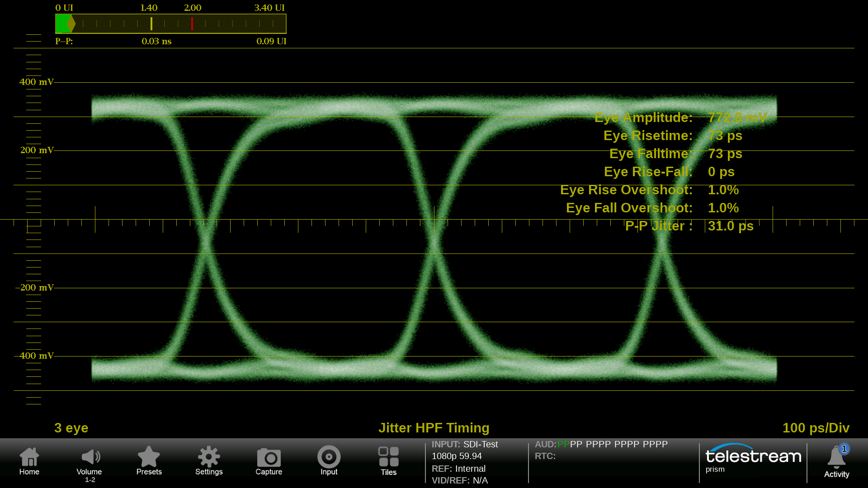Click the yellow marker on jitter meter
868x488 pixels.
pos(151,23)
